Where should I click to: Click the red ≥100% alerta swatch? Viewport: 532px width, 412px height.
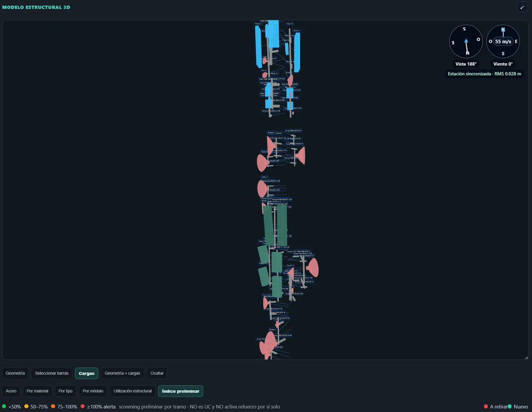(83, 407)
